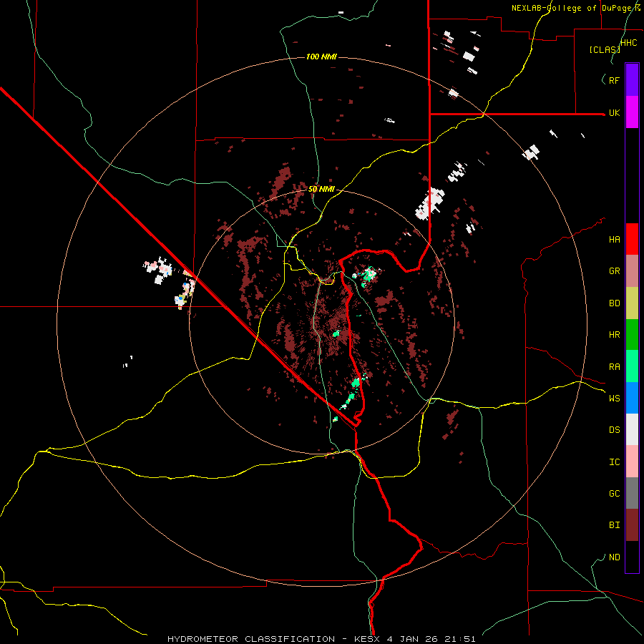Click the IC legend label

pos(614,462)
